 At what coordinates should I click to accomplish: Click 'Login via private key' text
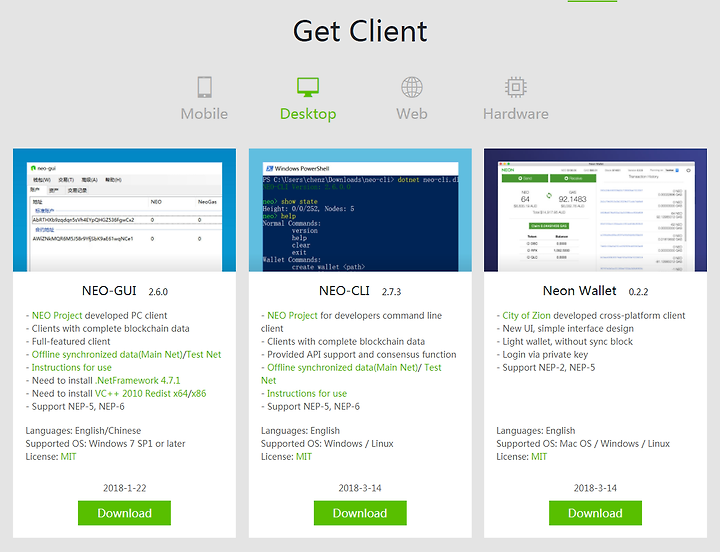[x=545, y=355]
